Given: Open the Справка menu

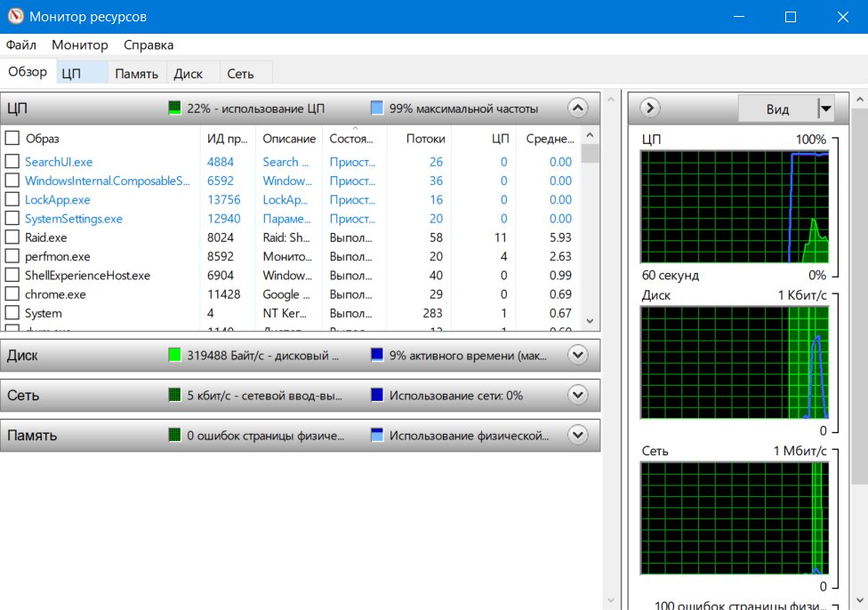Looking at the screenshot, I should pyautogui.click(x=149, y=44).
